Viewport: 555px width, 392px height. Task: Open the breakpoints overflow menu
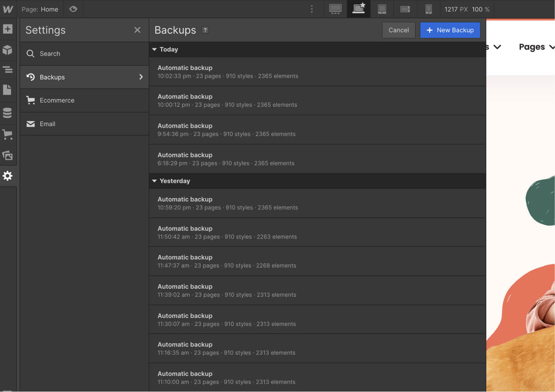(312, 9)
